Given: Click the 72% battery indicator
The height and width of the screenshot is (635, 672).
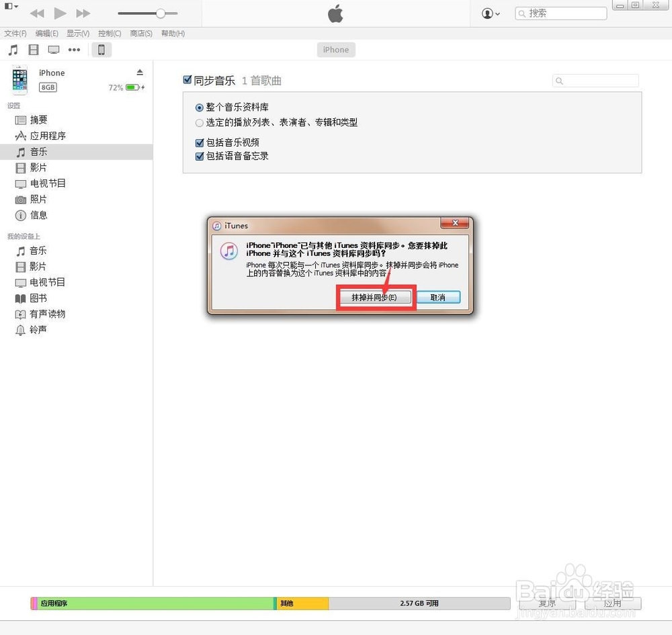Looking at the screenshot, I should click(126, 87).
